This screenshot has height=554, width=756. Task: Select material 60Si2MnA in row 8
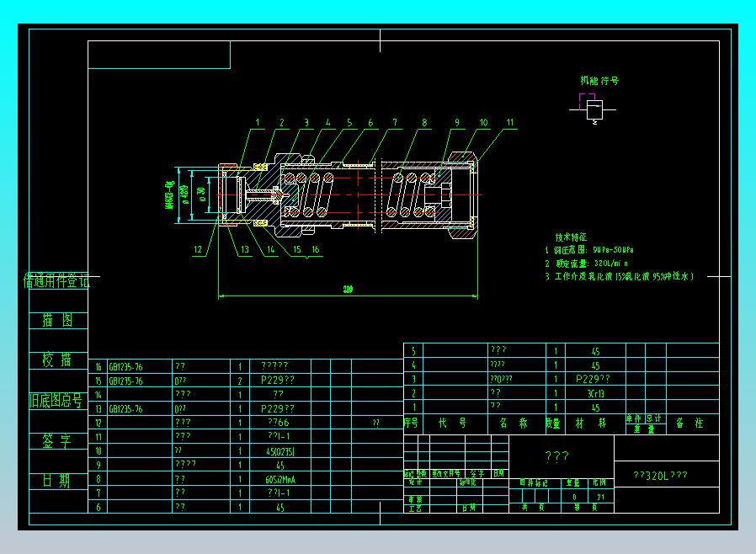280,480
